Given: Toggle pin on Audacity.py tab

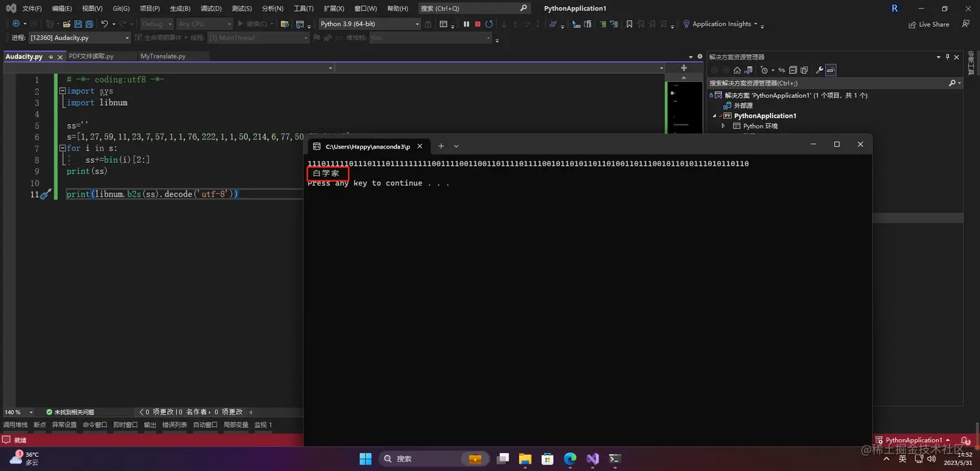Looking at the screenshot, I should [x=51, y=56].
